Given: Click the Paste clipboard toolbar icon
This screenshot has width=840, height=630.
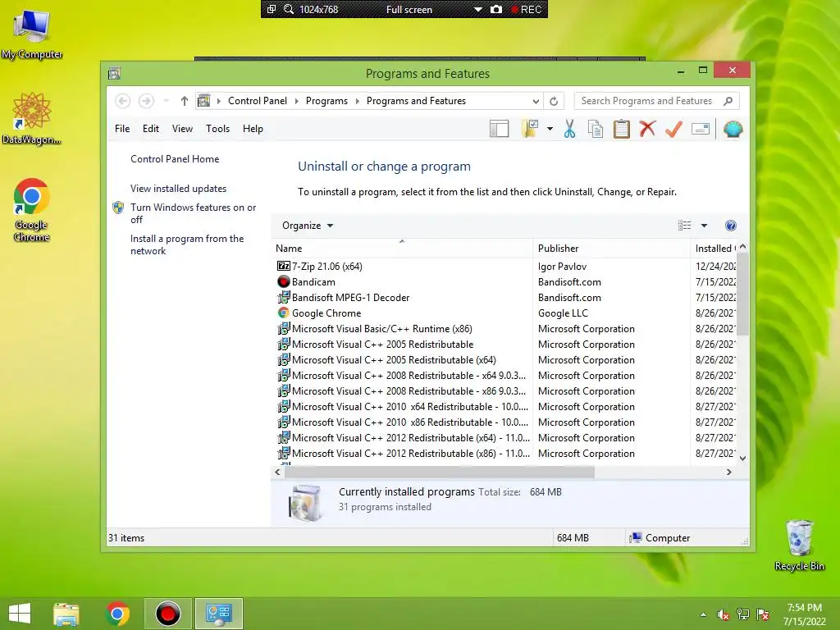Looking at the screenshot, I should click(x=622, y=129).
